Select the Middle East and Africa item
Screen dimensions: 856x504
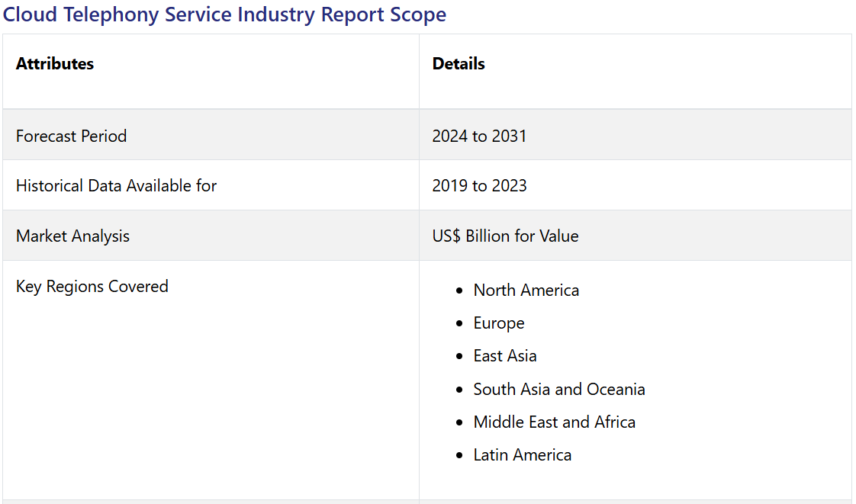coord(554,422)
